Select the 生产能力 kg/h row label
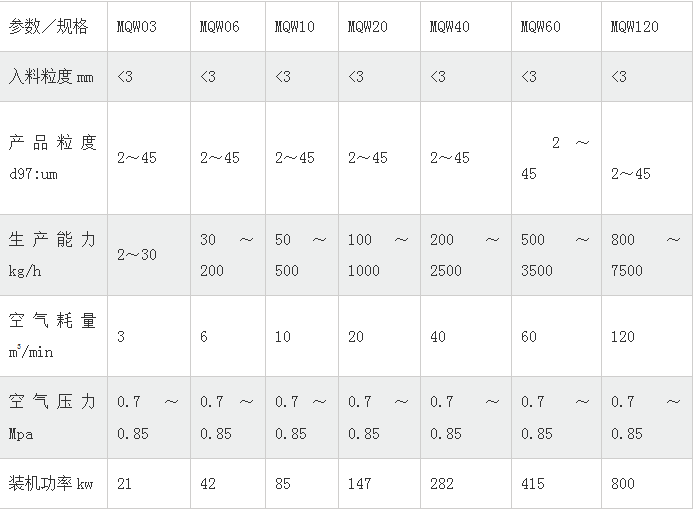693x510 pixels. 53,255
